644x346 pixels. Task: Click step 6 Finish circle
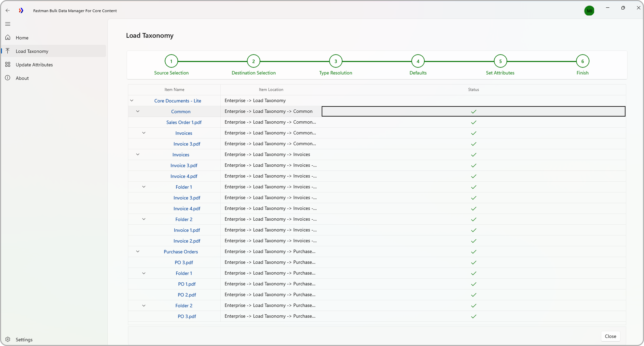(x=582, y=61)
